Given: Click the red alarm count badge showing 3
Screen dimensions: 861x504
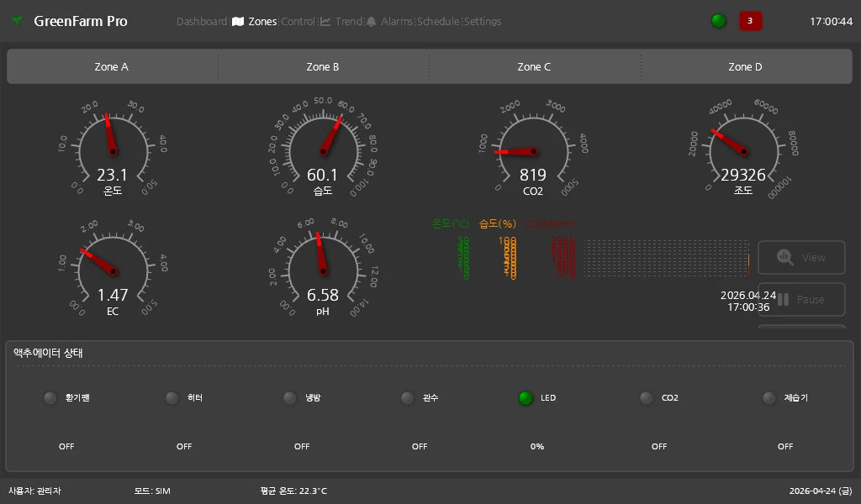Looking at the screenshot, I should pyautogui.click(x=750, y=20).
